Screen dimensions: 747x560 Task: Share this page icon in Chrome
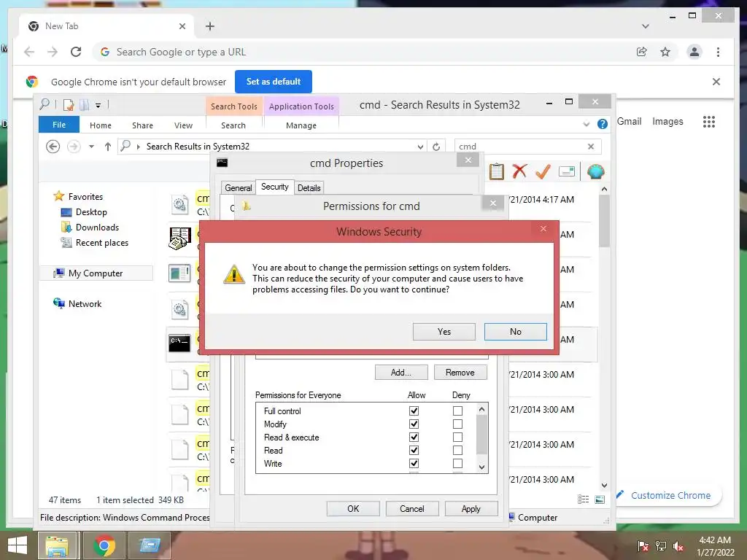point(642,52)
